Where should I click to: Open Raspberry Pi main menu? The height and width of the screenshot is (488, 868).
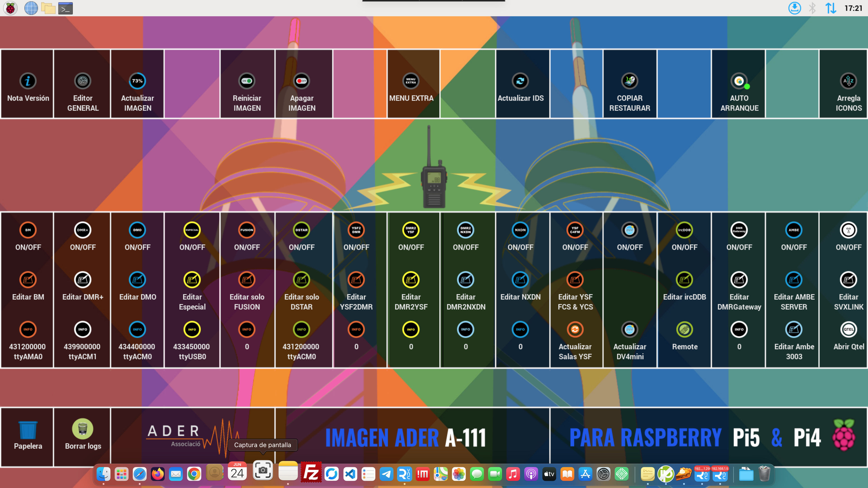point(10,8)
